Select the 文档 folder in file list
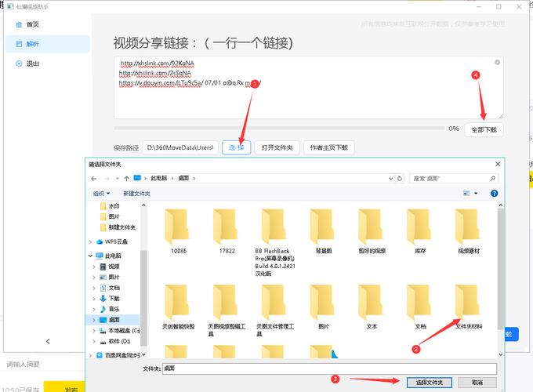This screenshot has width=533, height=392. tap(420, 307)
